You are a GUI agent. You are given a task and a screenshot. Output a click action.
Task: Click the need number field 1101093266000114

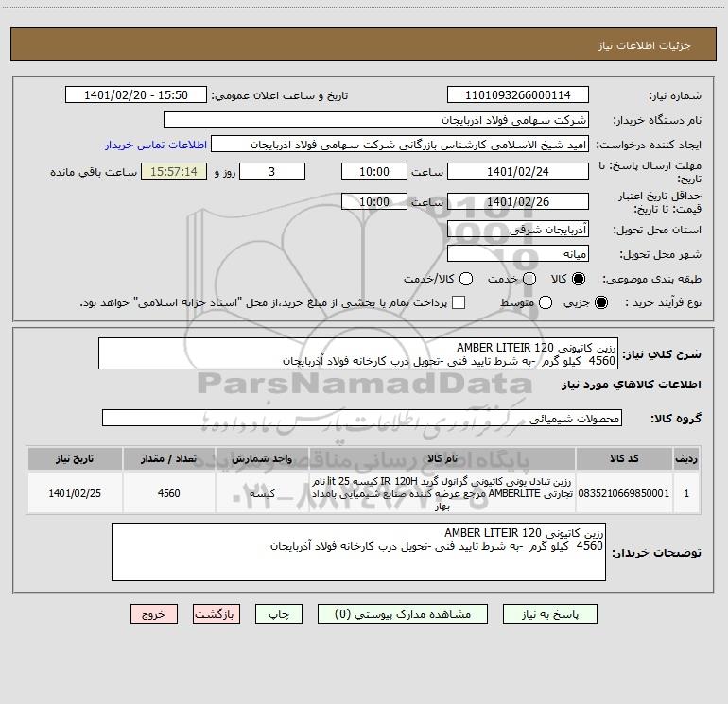point(518,94)
